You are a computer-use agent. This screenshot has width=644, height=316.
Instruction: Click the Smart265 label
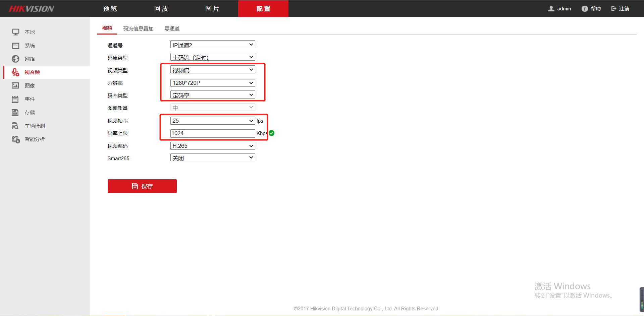tap(118, 159)
